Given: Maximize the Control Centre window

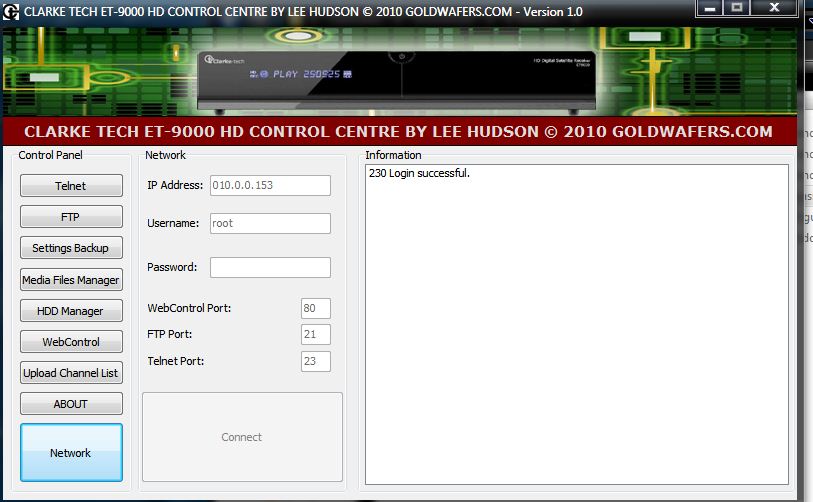Looking at the screenshot, I should [737, 8].
